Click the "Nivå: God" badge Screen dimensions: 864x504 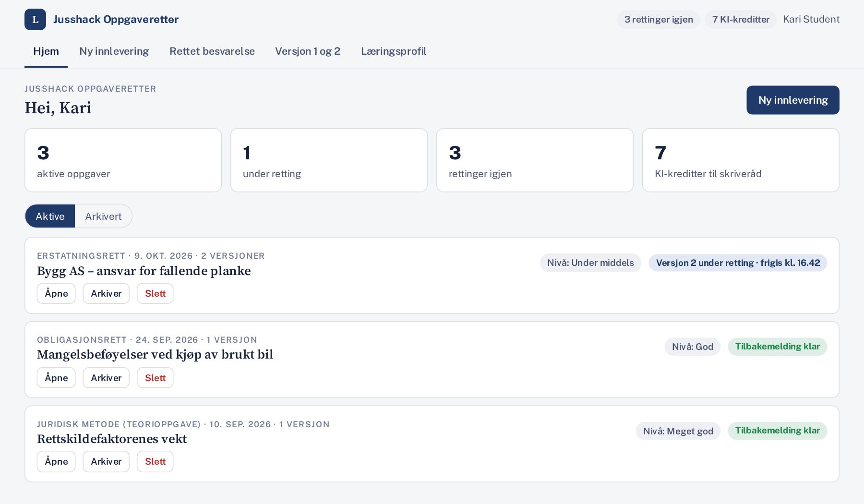693,347
